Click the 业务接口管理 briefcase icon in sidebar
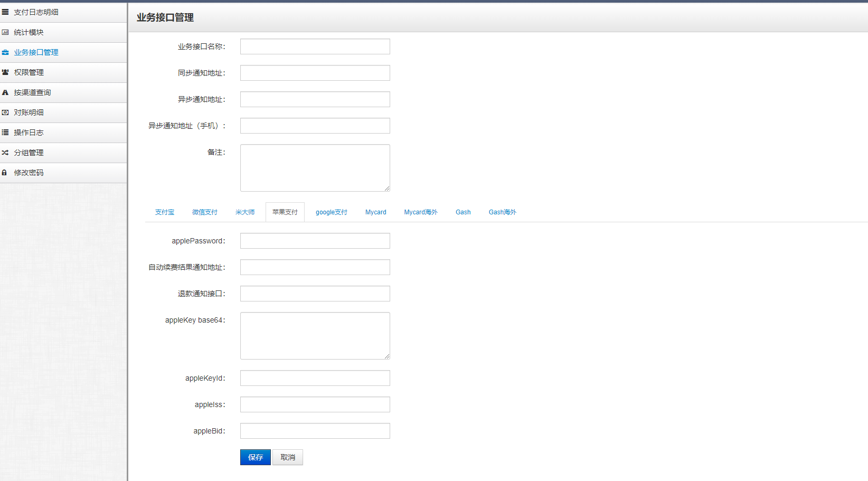The image size is (868, 481). (x=5, y=52)
